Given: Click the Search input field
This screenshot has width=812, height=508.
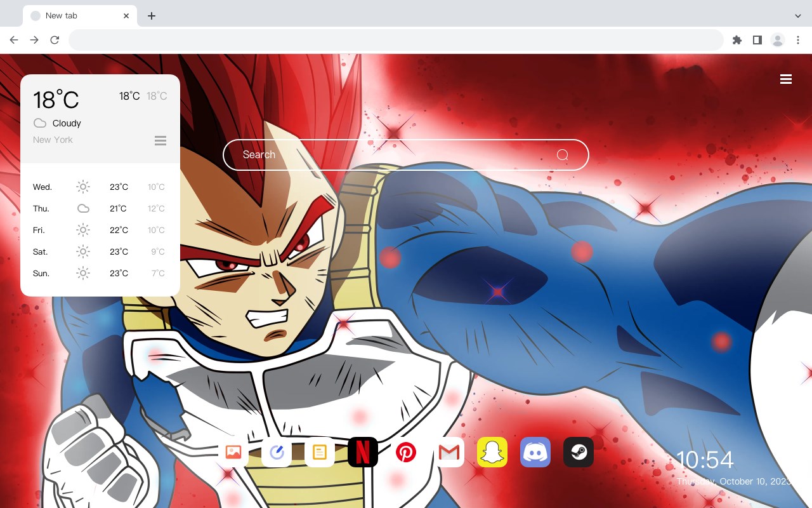Looking at the screenshot, I should pos(406,155).
